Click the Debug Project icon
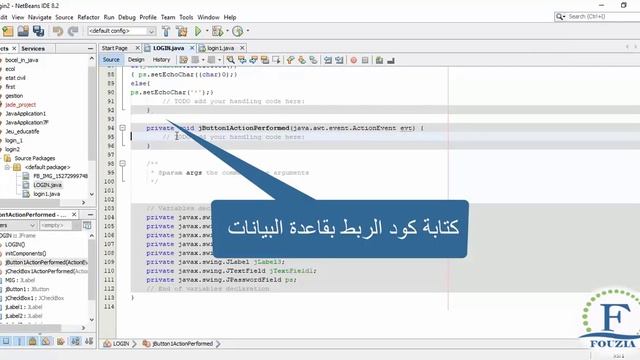The image size is (640, 360). pos(217,31)
